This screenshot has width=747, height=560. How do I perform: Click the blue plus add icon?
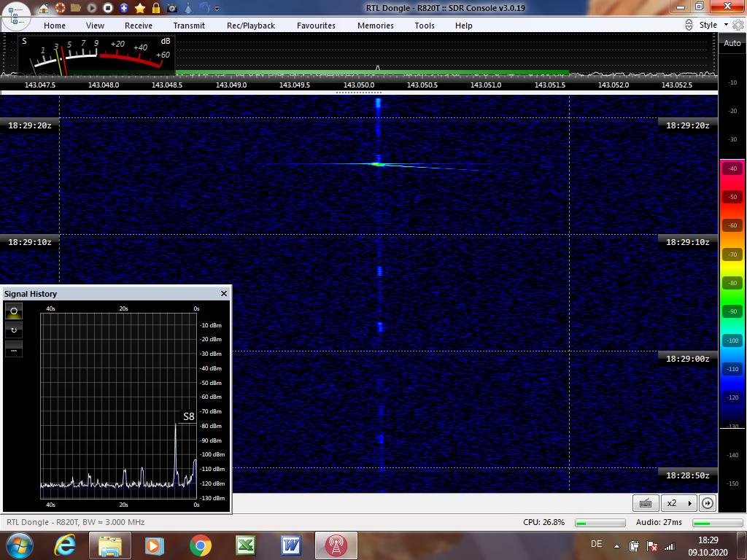tap(124, 7)
